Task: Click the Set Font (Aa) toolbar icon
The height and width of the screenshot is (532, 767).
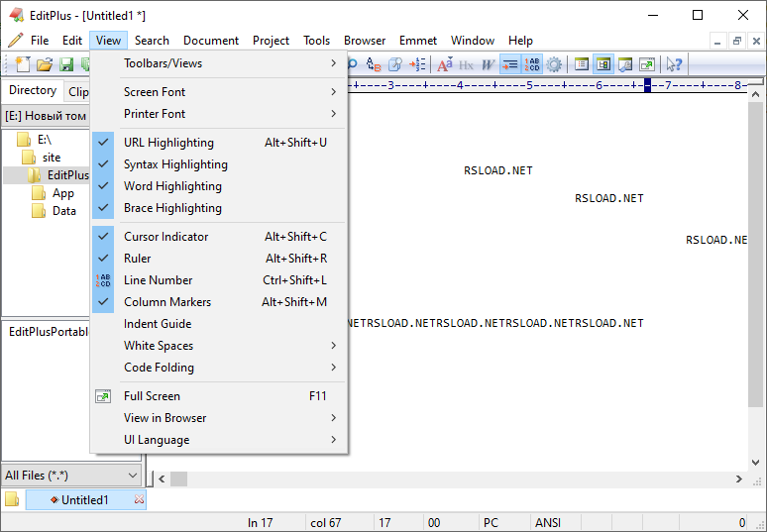Action: pos(445,64)
